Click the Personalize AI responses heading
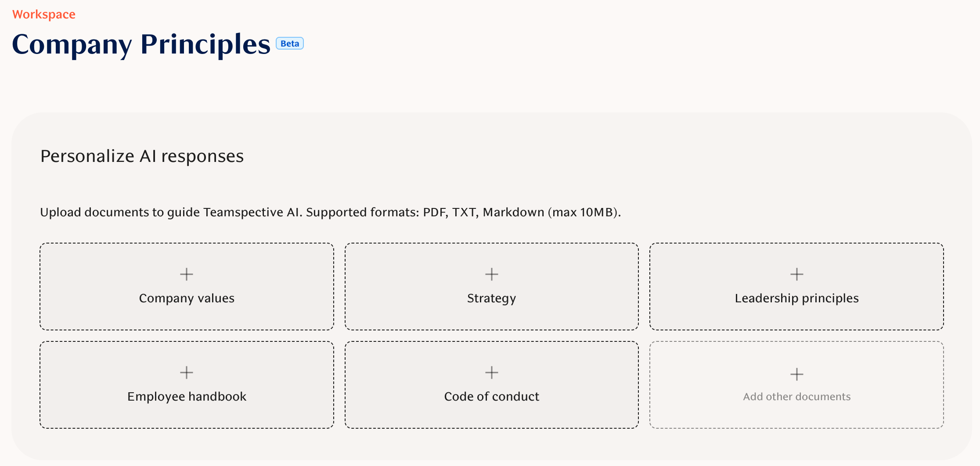 point(142,156)
